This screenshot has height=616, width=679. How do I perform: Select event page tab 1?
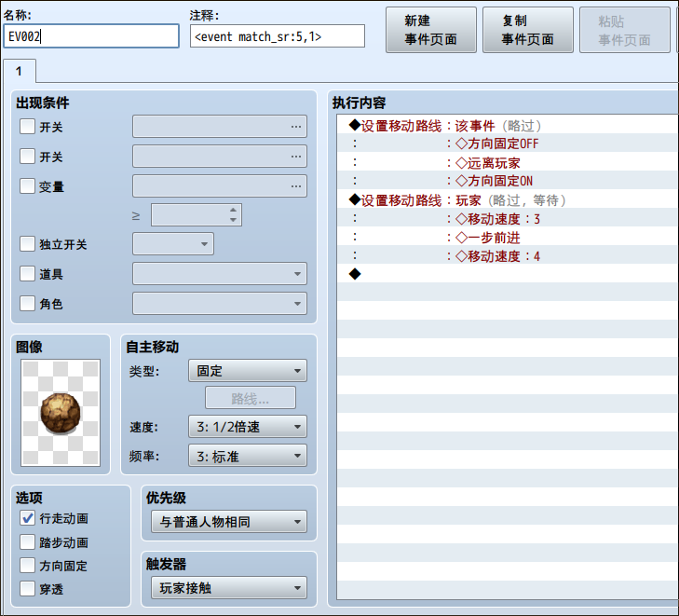coord(19,71)
